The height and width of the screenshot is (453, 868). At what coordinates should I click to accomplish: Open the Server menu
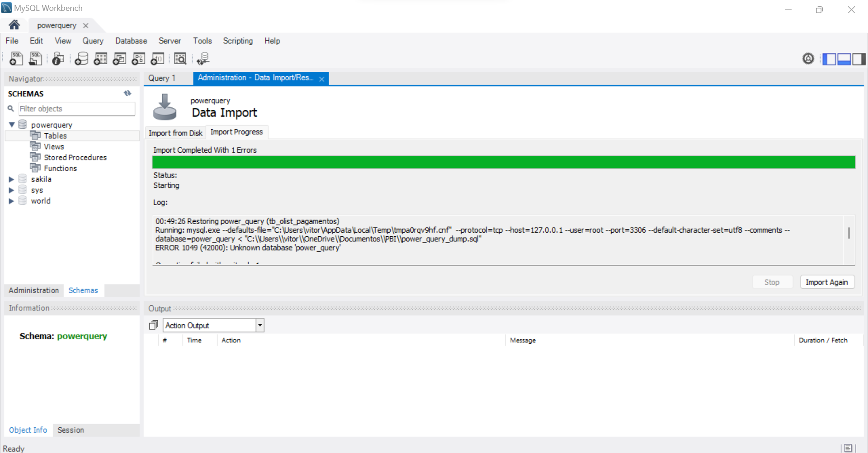click(x=170, y=41)
